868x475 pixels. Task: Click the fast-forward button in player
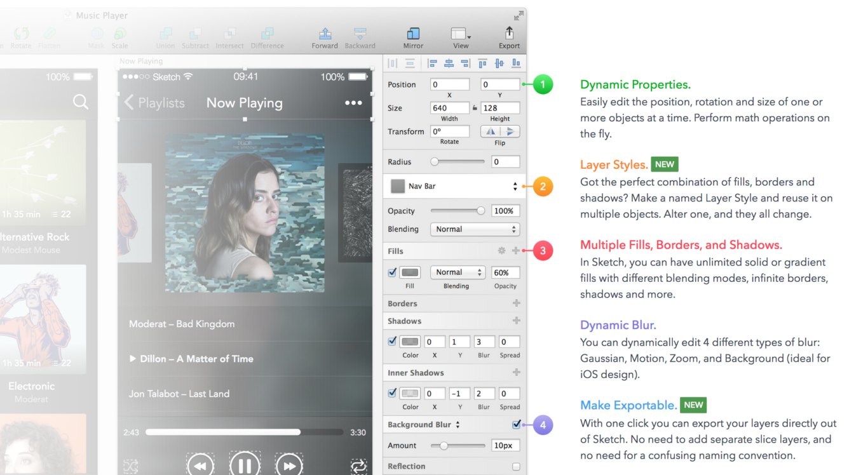point(289,466)
